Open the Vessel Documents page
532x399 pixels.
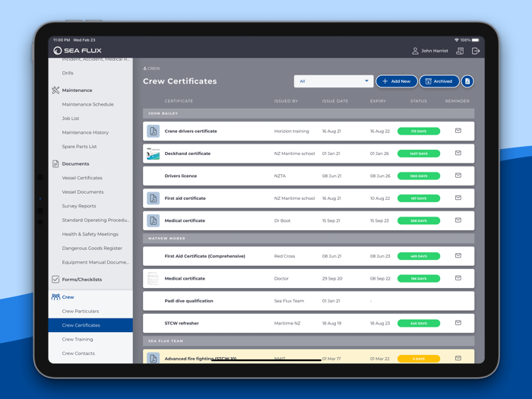tap(83, 192)
